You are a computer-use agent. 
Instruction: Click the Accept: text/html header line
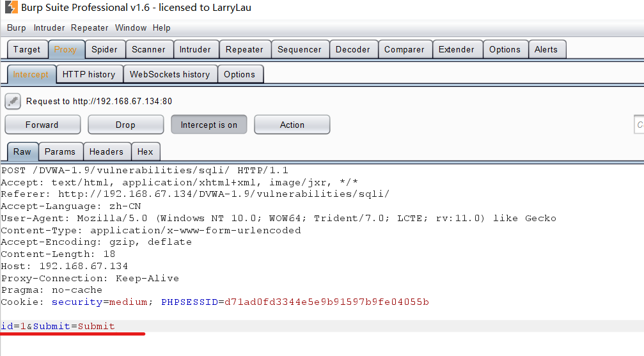point(180,182)
